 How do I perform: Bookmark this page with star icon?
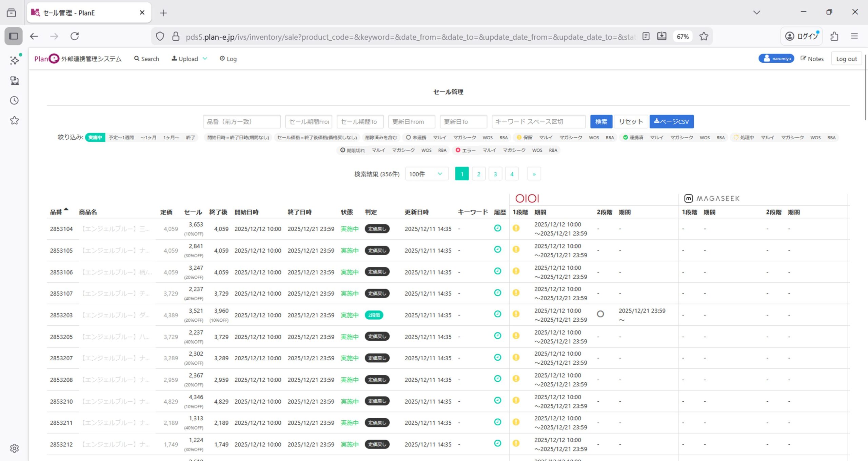(x=704, y=36)
